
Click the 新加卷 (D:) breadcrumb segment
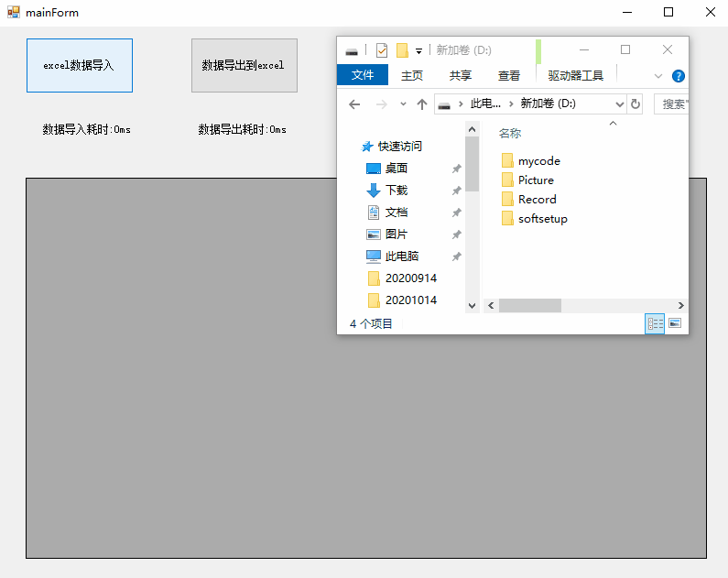point(548,104)
